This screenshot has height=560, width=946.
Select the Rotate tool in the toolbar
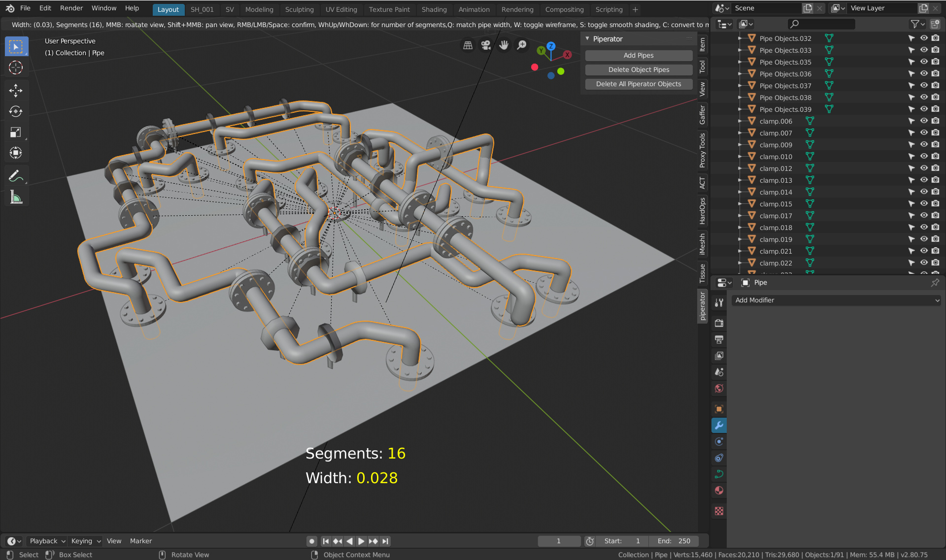point(16,111)
